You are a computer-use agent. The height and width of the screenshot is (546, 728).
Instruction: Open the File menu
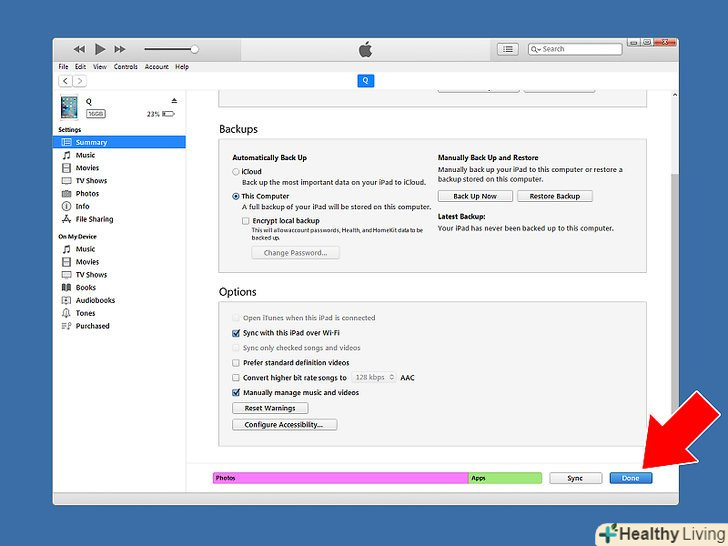(63, 67)
